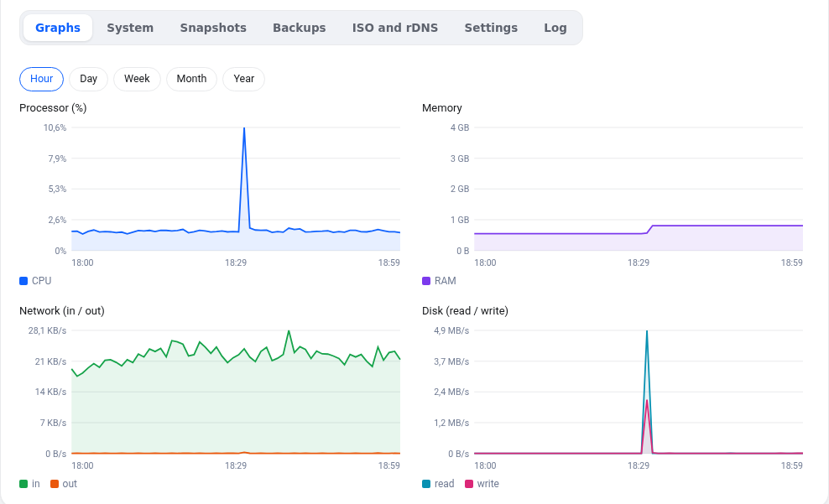
Task: Open the Snapshots tab
Action: click(213, 28)
